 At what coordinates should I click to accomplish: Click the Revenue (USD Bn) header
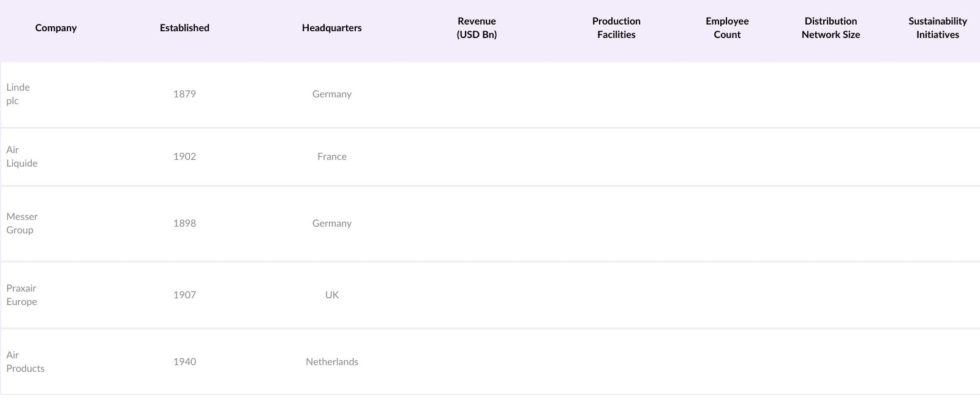pos(477,28)
